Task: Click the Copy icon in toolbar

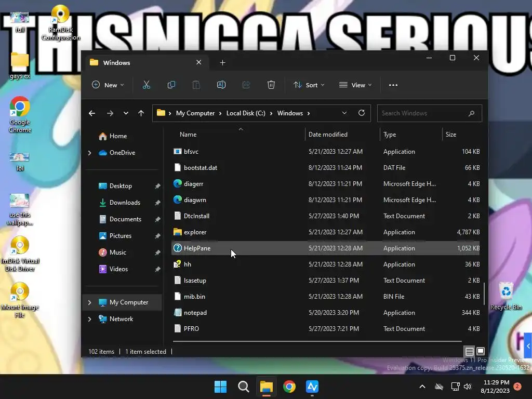Action: click(171, 85)
